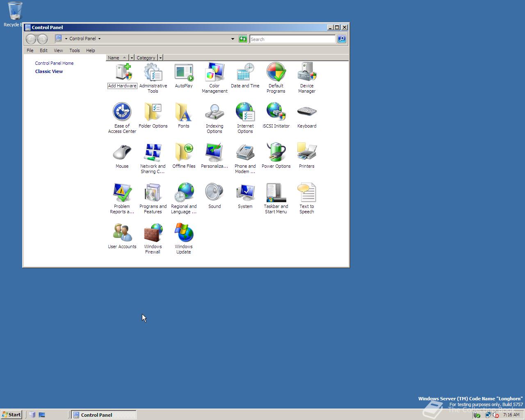Image resolution: width=525 pixels, height=420 pixels.
Task: Open Color Management
Action: click(x=215, y=78)
